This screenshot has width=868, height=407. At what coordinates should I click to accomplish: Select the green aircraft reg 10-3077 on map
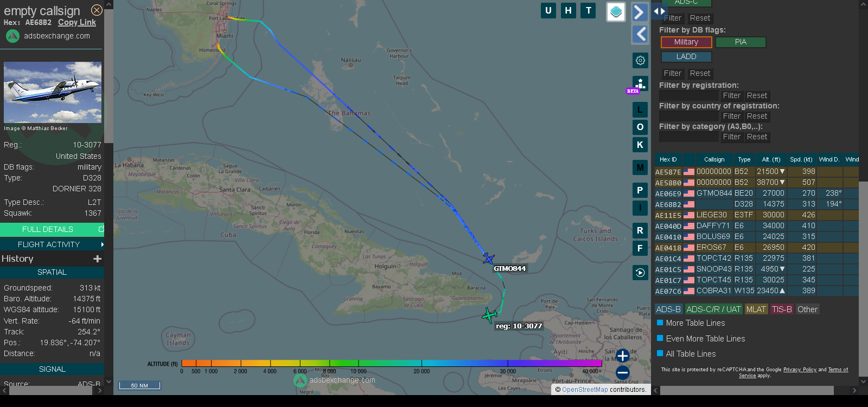[490, 315]
